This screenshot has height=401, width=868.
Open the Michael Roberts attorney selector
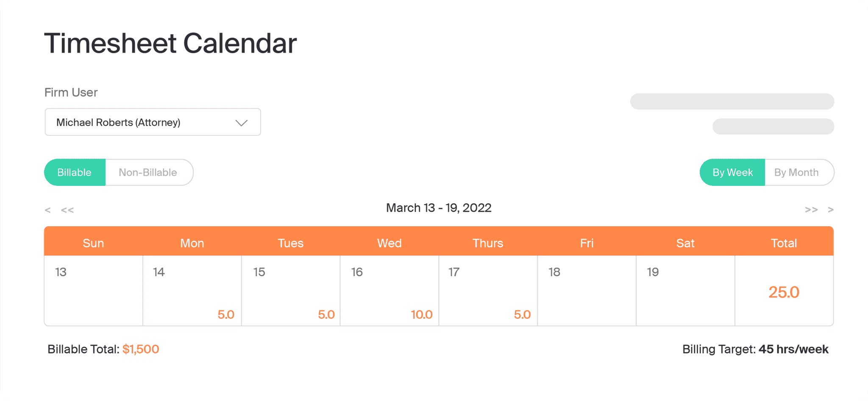(153, 122)
